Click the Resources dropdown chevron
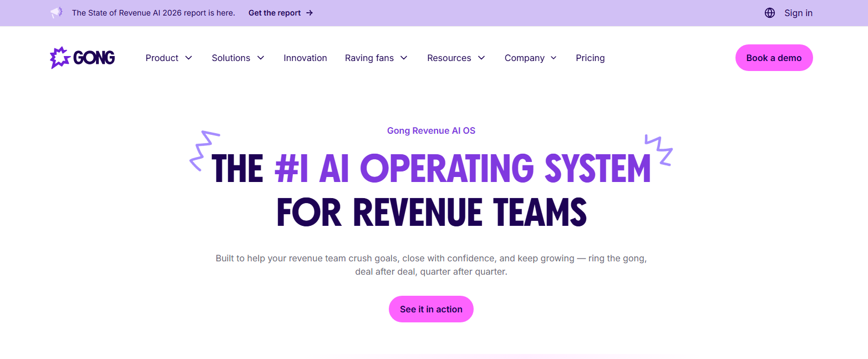Image resolution: width=868 pixels, height=359 pixels. [x=481, y=58]
